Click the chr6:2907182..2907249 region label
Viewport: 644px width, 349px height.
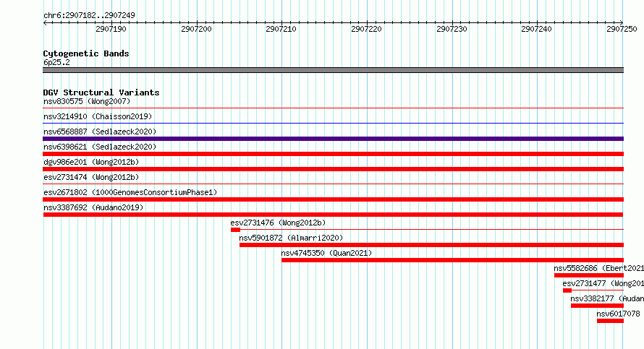pos(89,15)
